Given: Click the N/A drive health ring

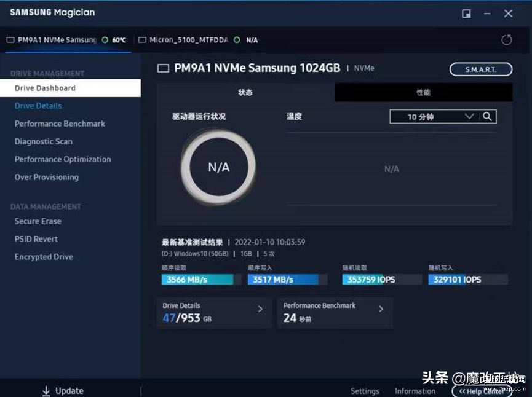Looking at the screenshot, I should pos(218,167).
